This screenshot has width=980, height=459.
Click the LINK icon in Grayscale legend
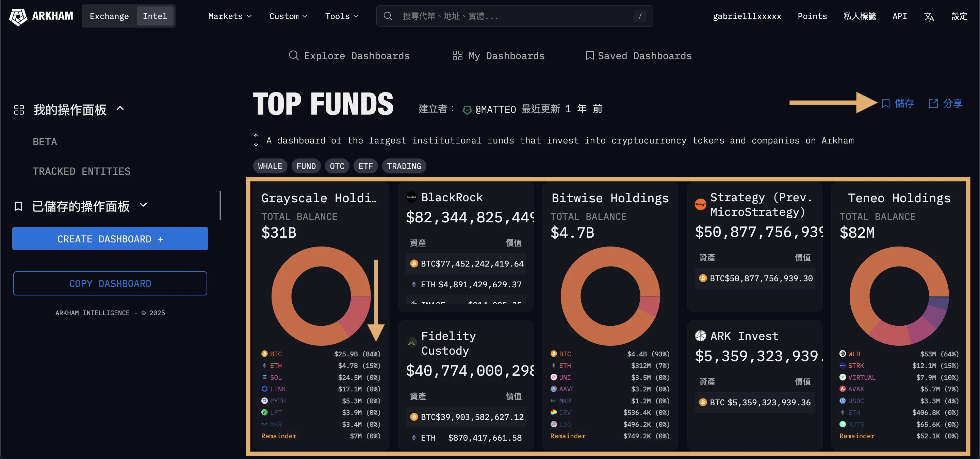coord(264,389)
